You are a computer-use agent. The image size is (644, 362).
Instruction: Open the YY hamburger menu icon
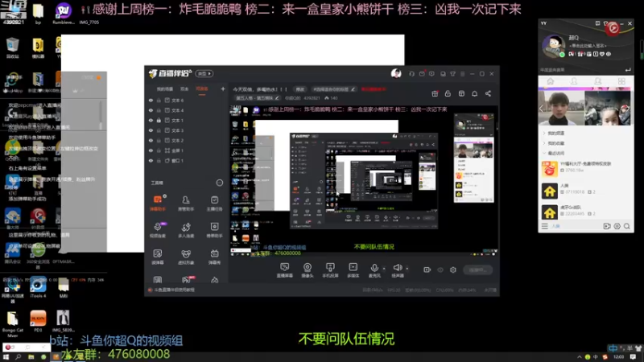(545, 226)
